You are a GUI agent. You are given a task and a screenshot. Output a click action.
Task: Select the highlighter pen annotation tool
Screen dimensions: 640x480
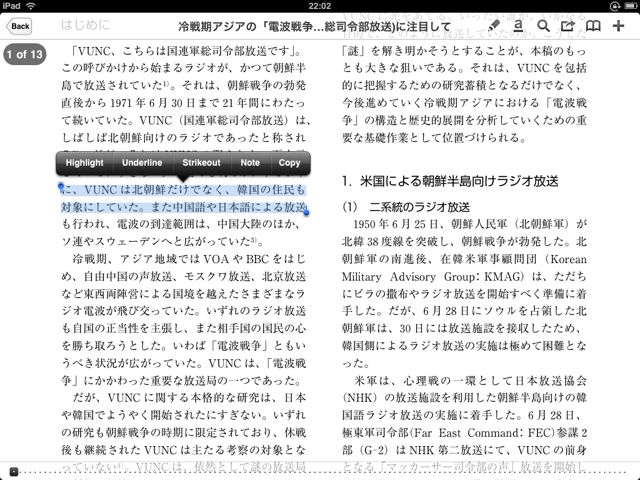click(x=493, y=26)
